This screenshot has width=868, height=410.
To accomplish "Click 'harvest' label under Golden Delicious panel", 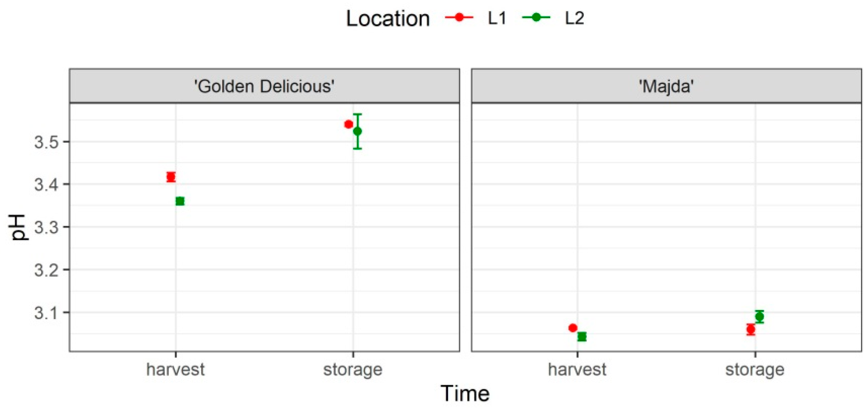I will [x=176, y=370].
